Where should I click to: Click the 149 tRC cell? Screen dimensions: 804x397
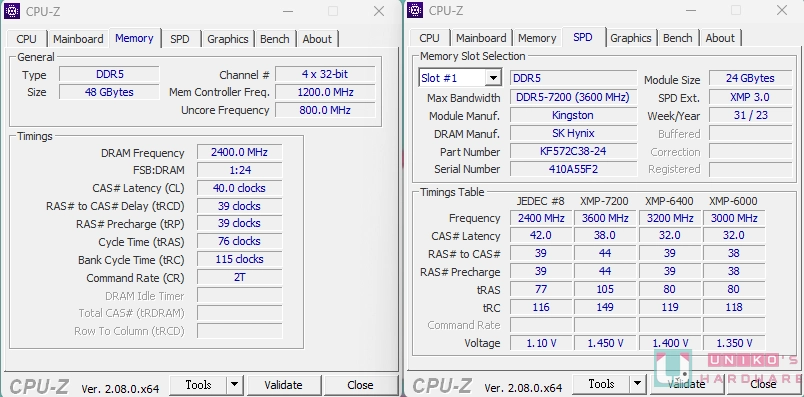coord(605,307)
